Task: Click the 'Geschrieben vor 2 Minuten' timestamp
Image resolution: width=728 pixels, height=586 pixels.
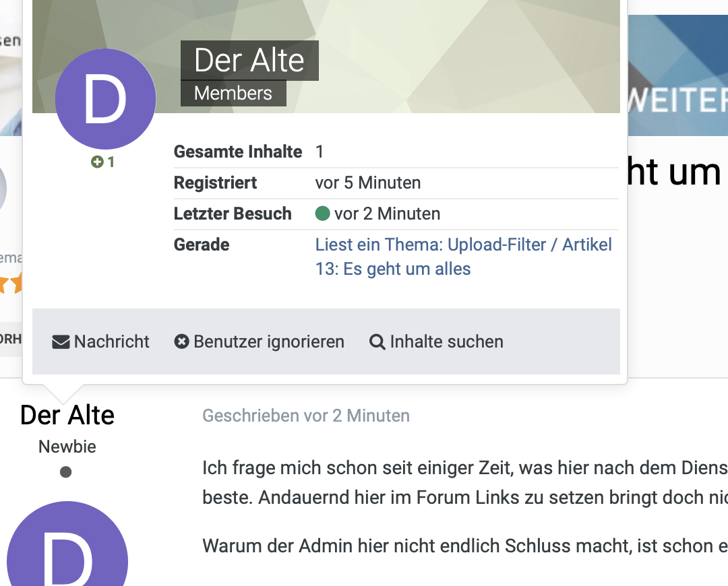Action: [x=306, y=416]
